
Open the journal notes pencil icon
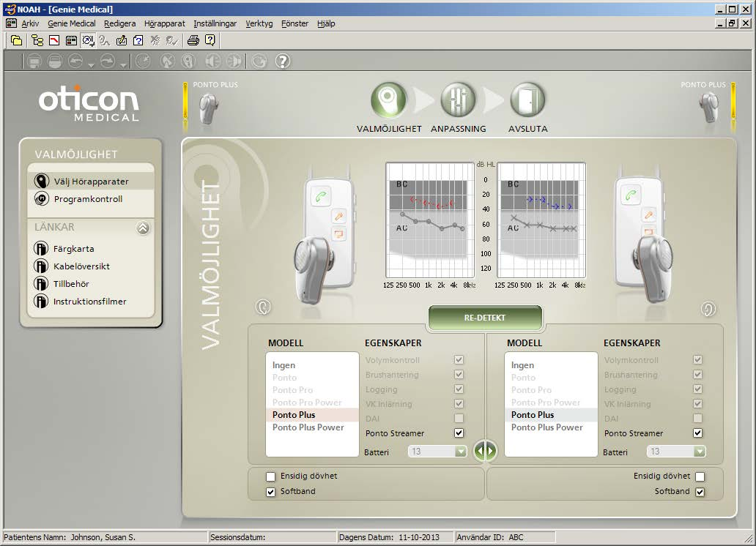pyautogui.click(x=122, y=40)
